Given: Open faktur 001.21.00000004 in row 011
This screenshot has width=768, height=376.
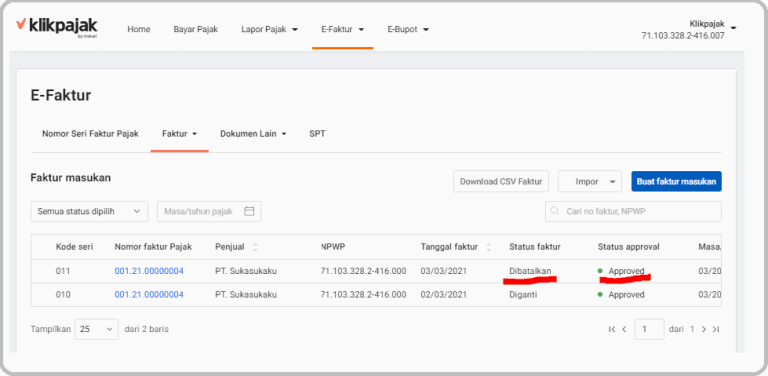Looking at the screenshot, I should pos(149,271).
